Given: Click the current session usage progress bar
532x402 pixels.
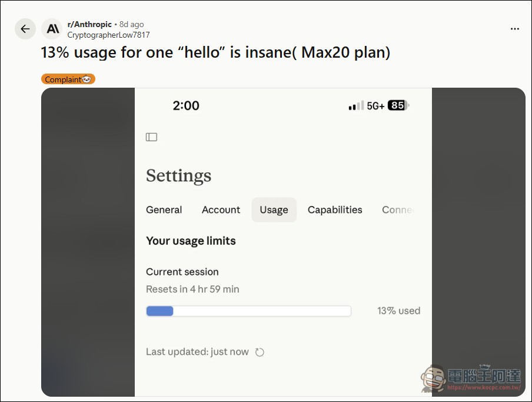Looking at the screenshot, I should point(248,311).
